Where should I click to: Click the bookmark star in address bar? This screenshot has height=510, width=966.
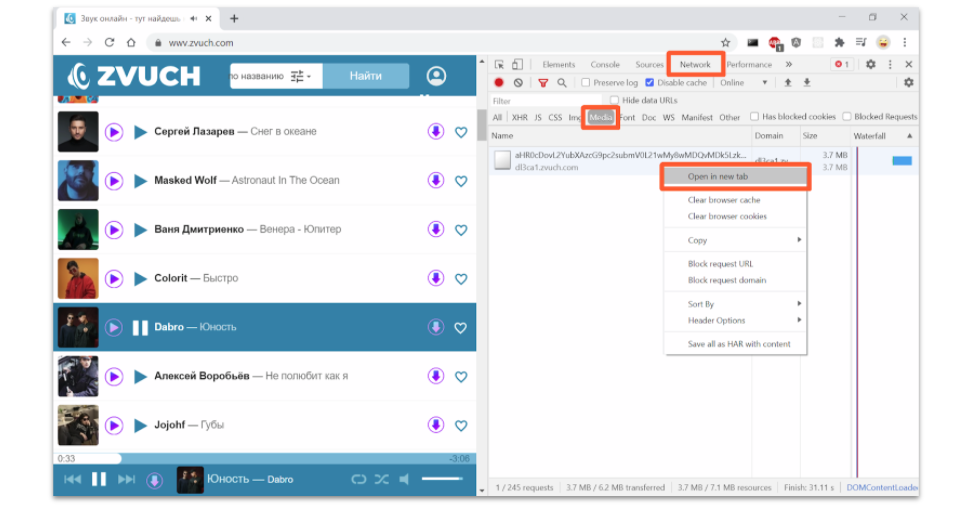click(x=726, y=42)
